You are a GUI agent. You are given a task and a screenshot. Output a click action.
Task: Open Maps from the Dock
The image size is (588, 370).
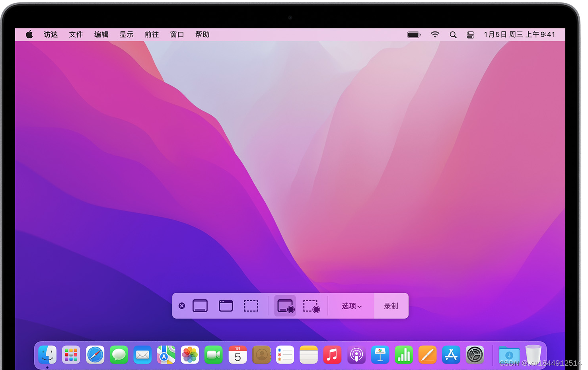pos(166,354)
